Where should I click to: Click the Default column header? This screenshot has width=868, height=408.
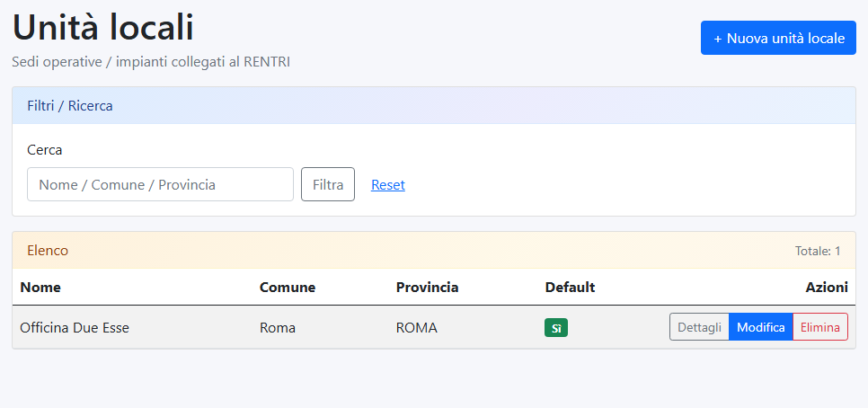tap(570, 288)
